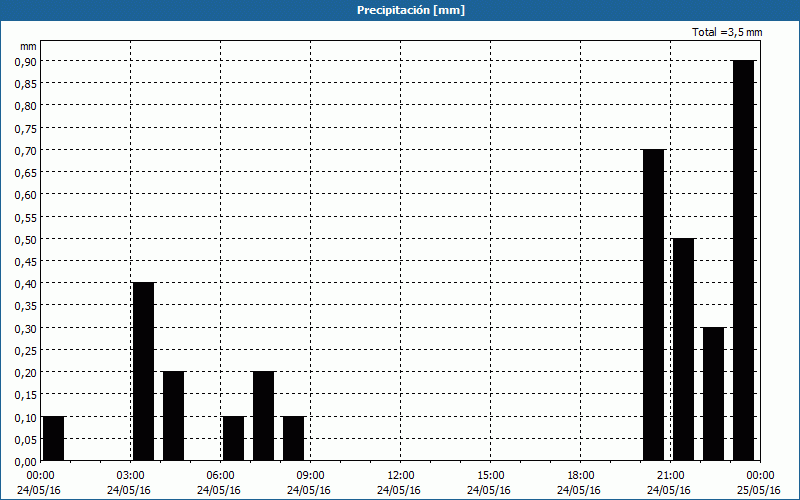Click the 24/05/16 date under 09:00
Image resolution: width=800 pixels, height=500 pixels.
click(309, 490)
